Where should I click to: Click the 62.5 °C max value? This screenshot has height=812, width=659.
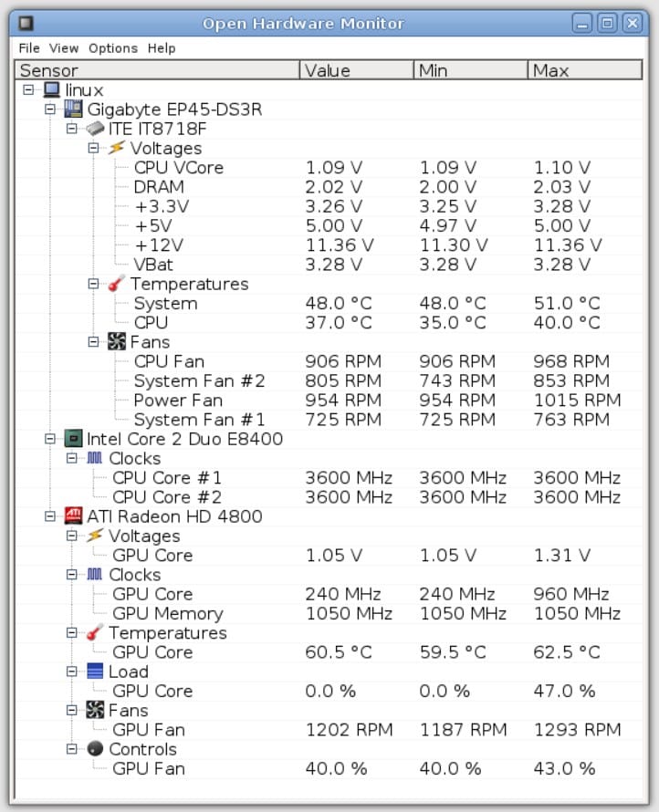click(566, 652)
